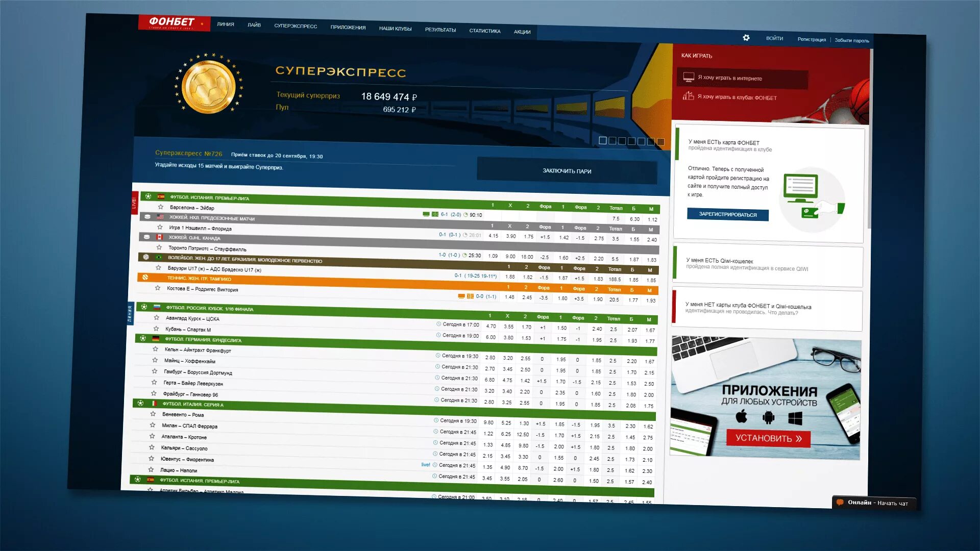
Task: Click the Android app icon in banner
Action: coord(768,418)
